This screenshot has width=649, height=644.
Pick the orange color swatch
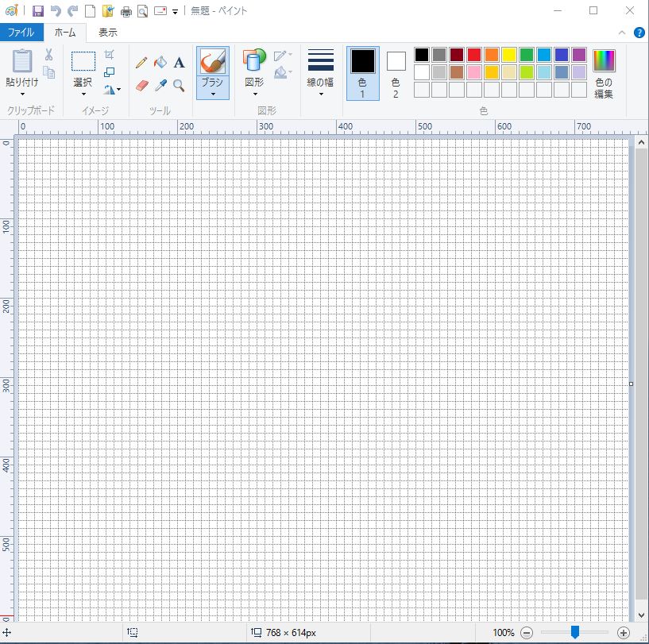pyautogui.click(x=491, y=55)
